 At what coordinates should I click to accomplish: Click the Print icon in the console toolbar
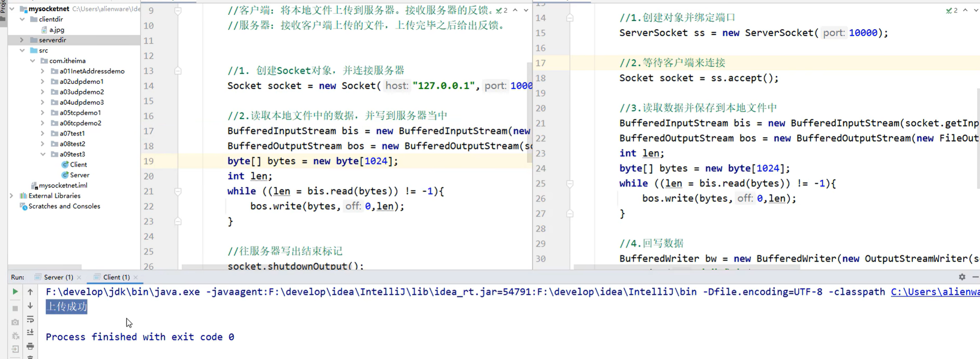[x=30, y=346]
